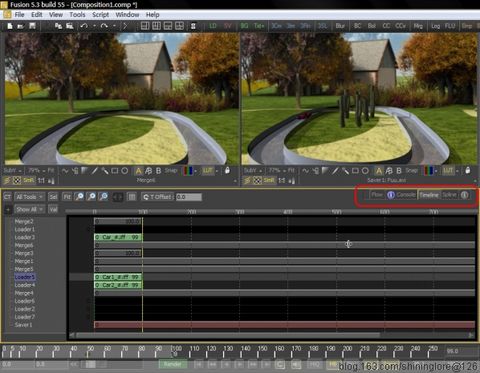Viewport: 480px width, 373px height.
Task: Open the redo history dropdown arrow
Action: pyautogui.click(x=114, y=26)
